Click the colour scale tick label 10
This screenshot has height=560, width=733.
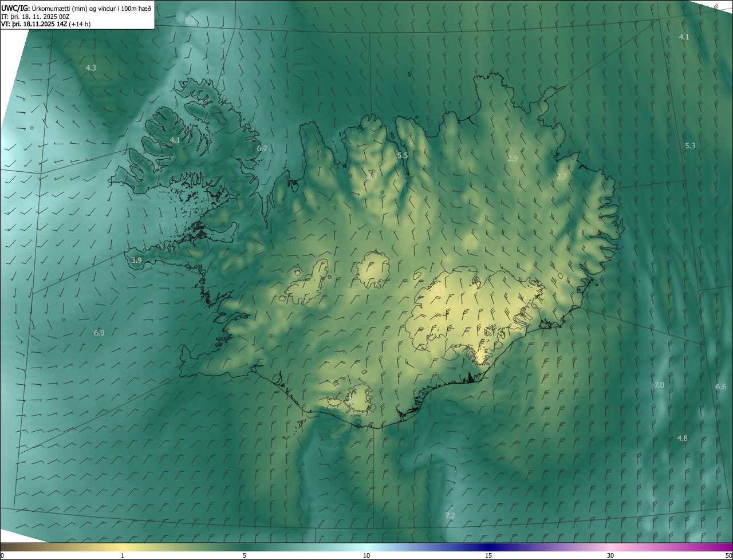click(366, 555)
